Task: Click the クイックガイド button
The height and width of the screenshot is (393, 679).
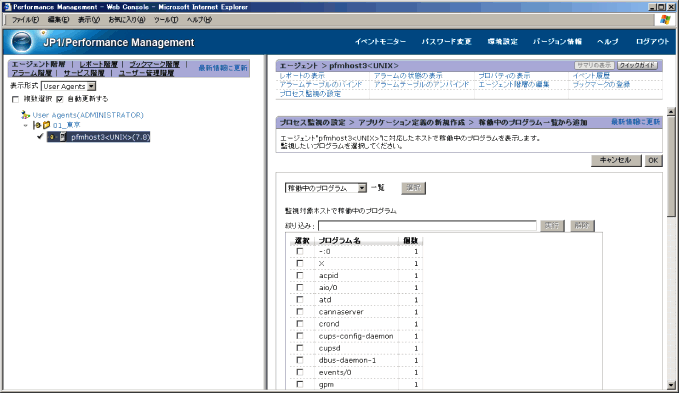Action: (x=637, y=65)
